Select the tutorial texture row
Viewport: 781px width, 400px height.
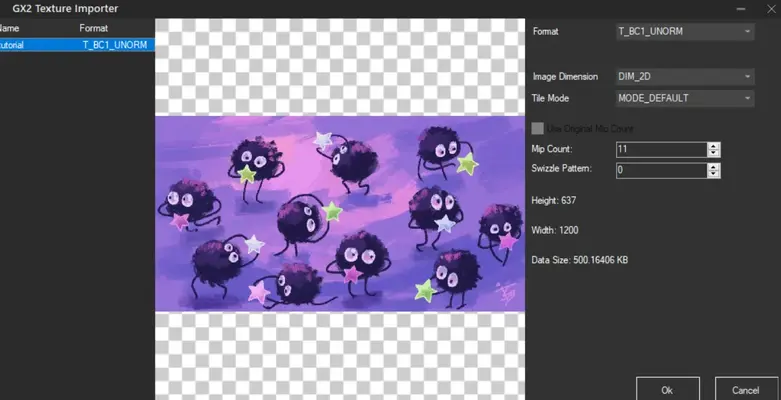click(20, 45)
